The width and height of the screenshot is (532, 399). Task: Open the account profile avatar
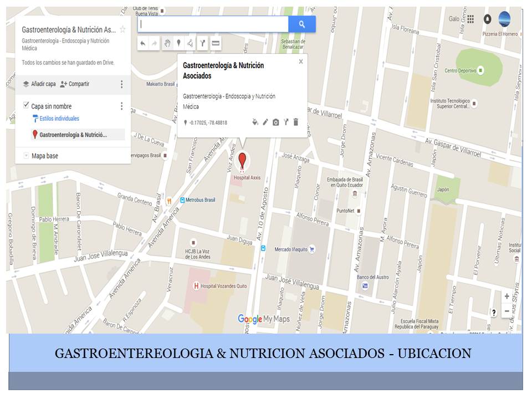tap(504, 19)
